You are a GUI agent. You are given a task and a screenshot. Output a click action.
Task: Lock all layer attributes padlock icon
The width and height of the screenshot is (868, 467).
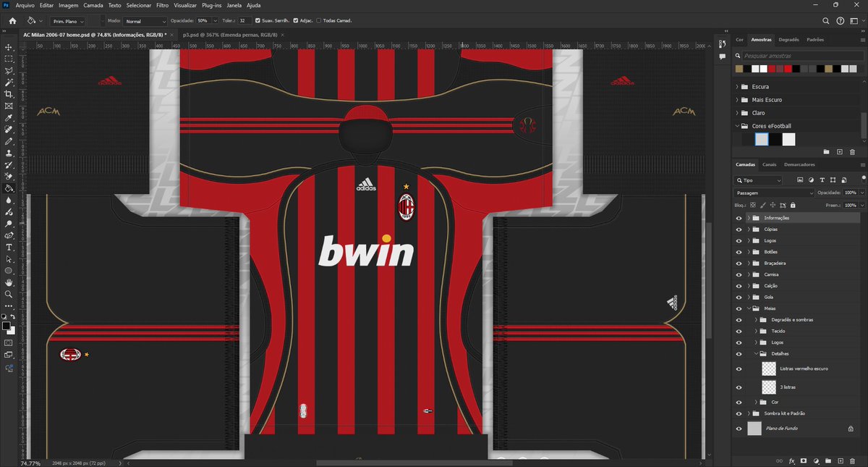tap(793, 205)
